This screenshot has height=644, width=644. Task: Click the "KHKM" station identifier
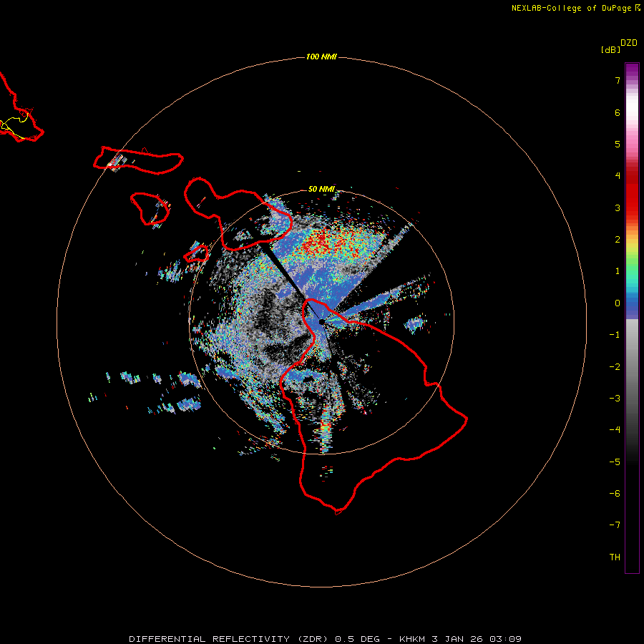point(411,639)
